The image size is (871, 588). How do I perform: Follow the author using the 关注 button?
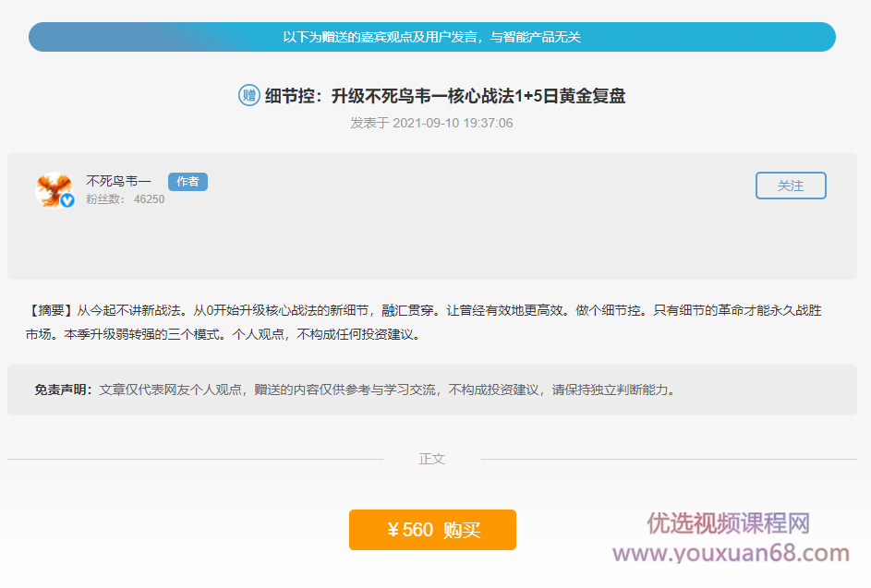pyautogui.click(x=791, y=185)
